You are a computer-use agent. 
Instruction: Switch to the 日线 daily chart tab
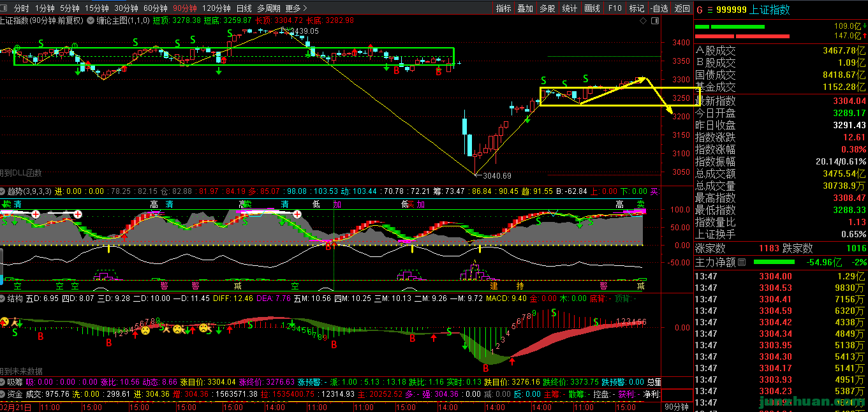tap(244, 8)
